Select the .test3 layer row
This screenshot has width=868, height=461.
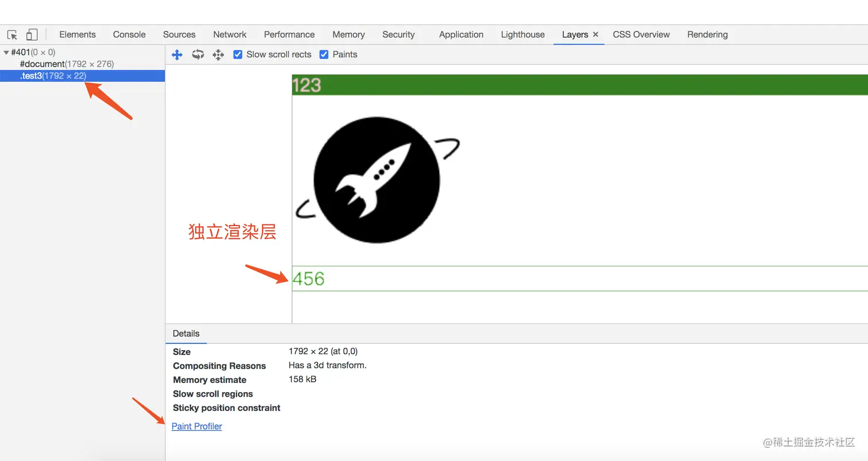click(x=83, y=76)
